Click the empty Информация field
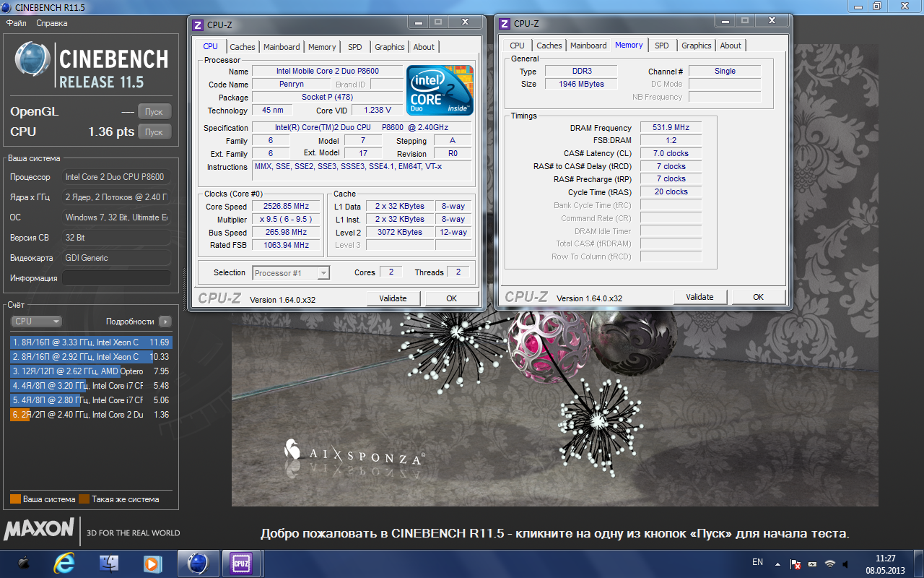This screenshot has height=578, width=924. 116,278
